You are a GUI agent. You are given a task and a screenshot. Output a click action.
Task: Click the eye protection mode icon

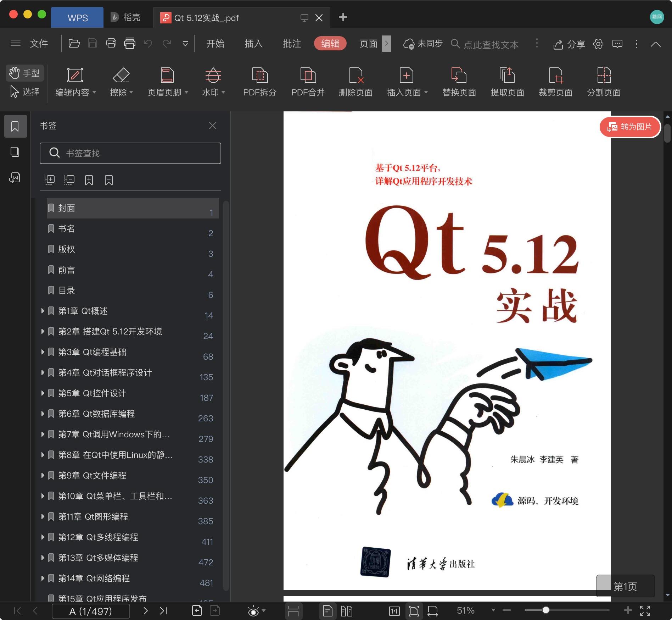253,611
